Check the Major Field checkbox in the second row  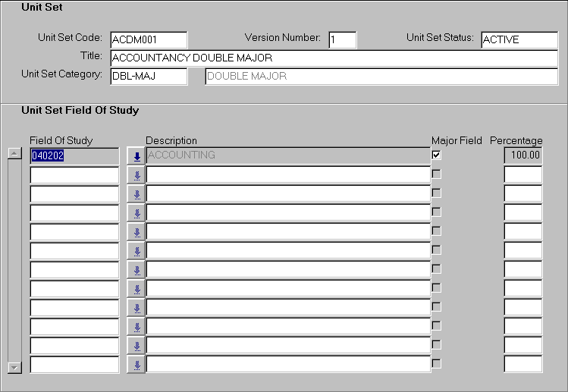(x=436, y=174)
